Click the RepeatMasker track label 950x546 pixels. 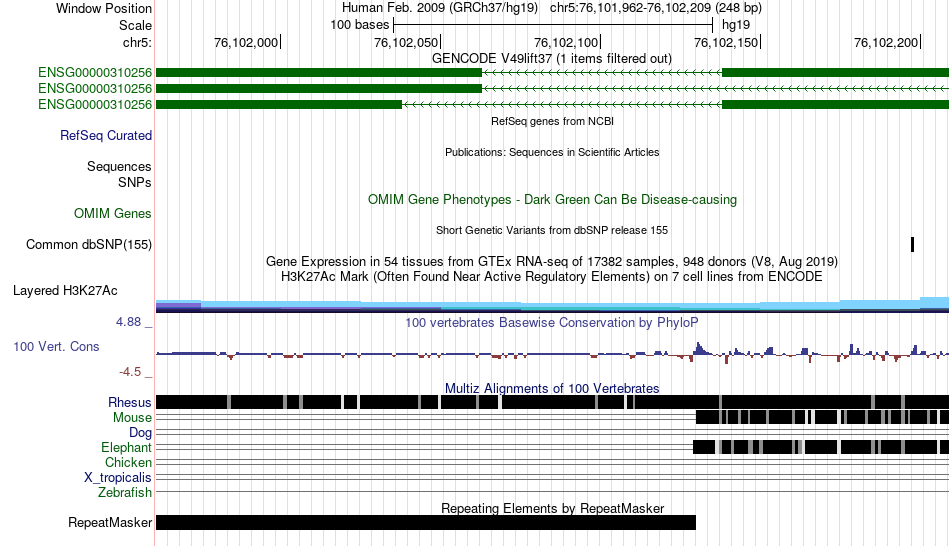click(x=110, y=522)
